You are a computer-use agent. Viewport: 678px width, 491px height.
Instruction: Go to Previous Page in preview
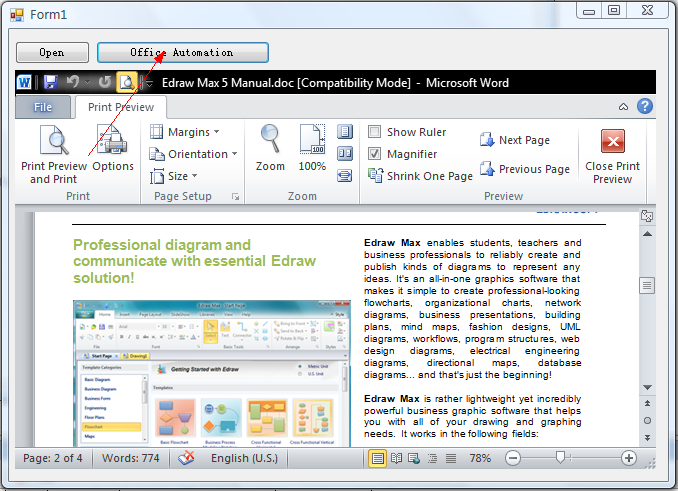pyautogui.click(x=523, y=170)
